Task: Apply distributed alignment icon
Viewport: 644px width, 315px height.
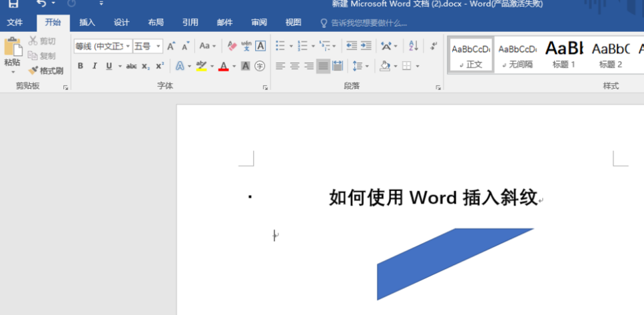Action: point(338,66)
